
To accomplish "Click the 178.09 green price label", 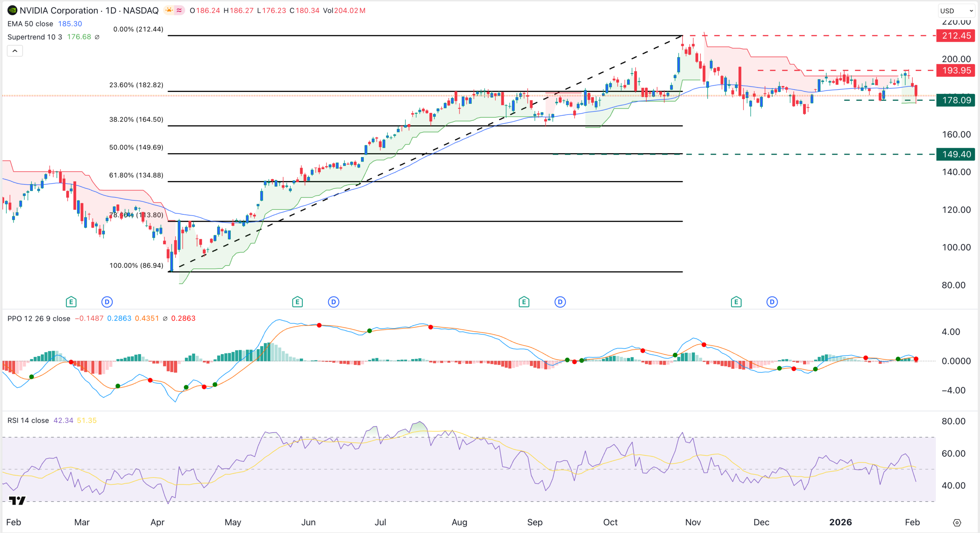I will pos(956,100).
